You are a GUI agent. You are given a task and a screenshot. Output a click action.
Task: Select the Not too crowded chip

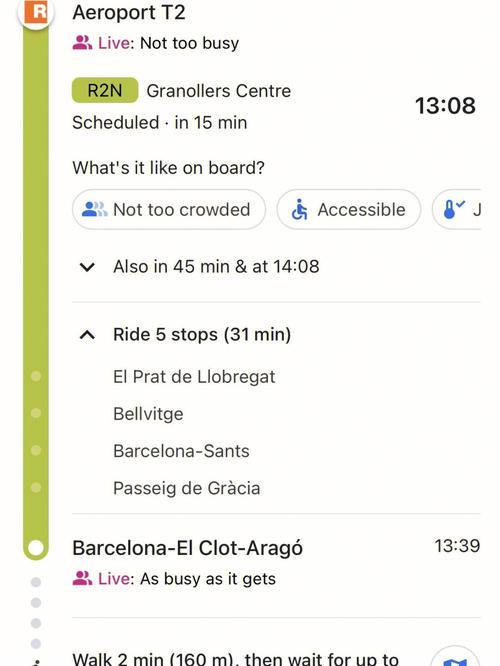coord(169,209)
